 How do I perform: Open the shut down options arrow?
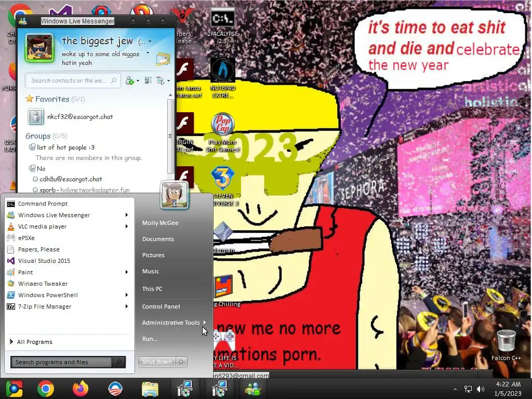point(181,362)
